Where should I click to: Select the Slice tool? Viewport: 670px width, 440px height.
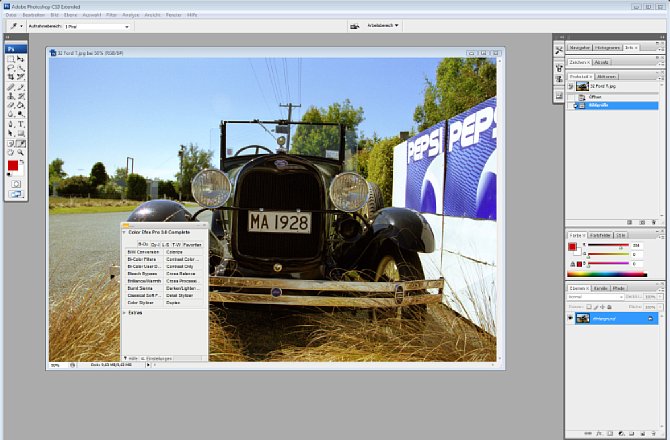click(x=21, y=77)
